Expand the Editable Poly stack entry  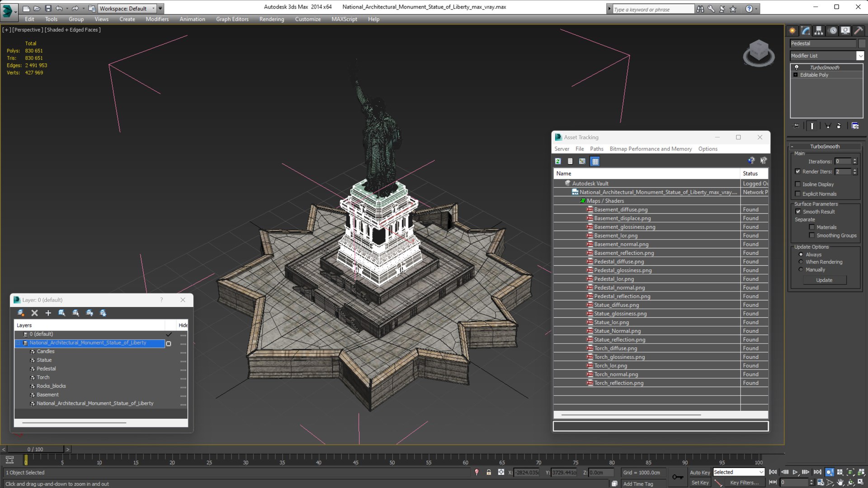[x=795, y=75]
